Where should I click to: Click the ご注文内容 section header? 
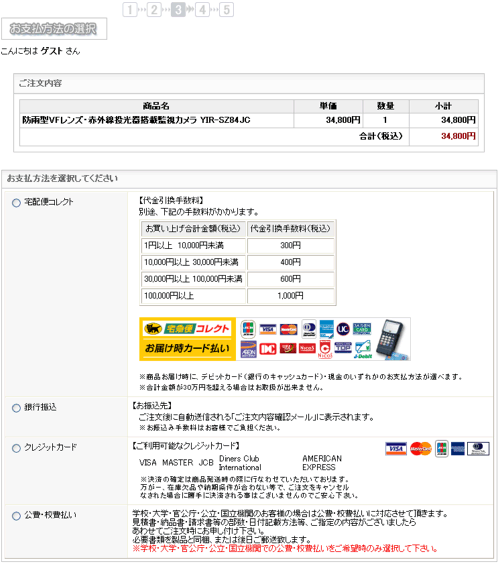click(249, 83)
